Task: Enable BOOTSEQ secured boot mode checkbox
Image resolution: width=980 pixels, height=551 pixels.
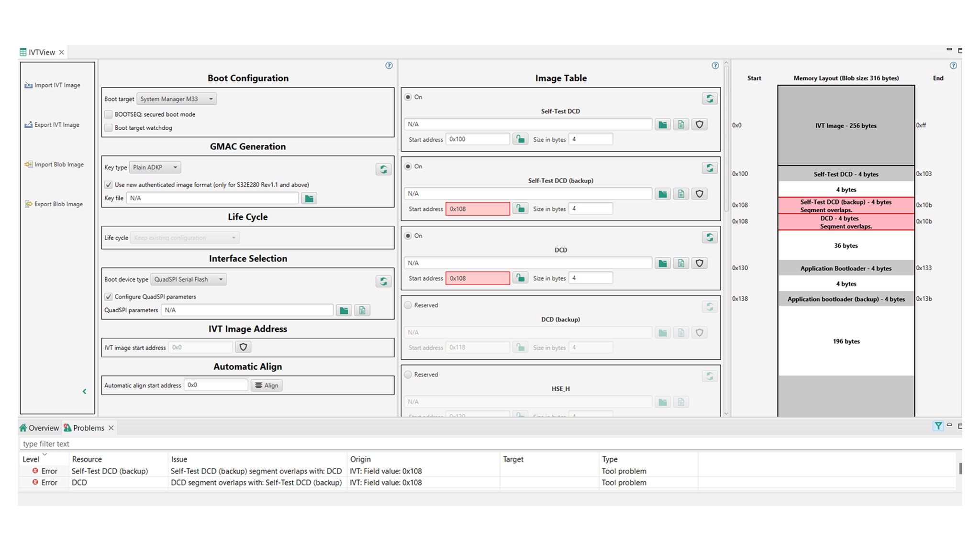Action: [x=109, y=114]
